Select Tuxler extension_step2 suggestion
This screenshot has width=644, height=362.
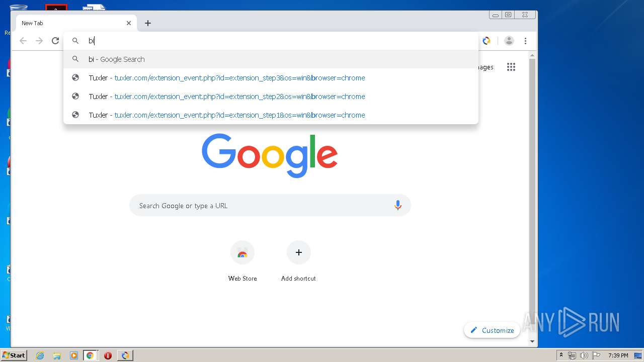271,96
